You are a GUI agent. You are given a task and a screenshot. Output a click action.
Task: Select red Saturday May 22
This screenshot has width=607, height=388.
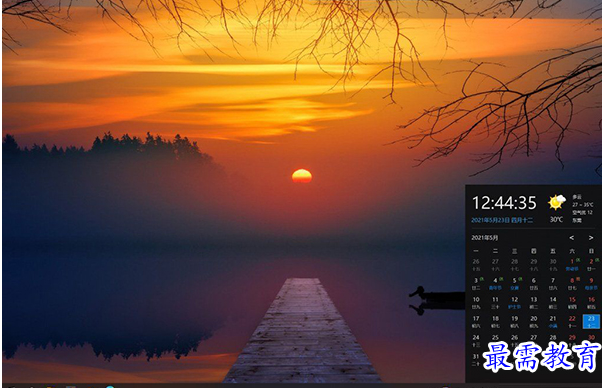click(x=572, y=321)
